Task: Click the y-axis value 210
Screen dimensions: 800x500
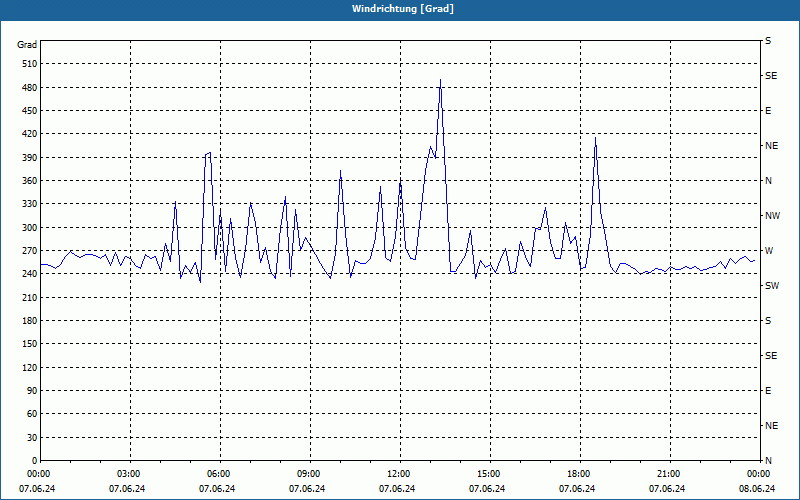Action: coord(30,297)
